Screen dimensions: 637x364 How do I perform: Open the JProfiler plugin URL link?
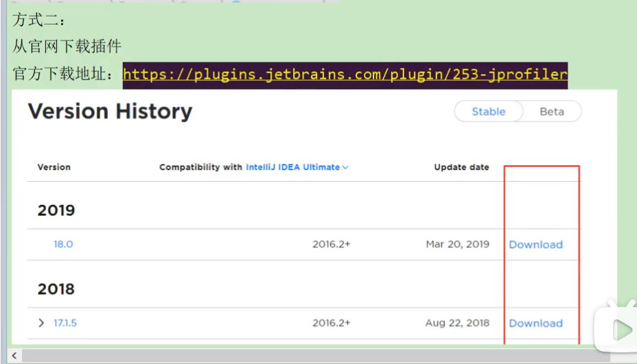[345, 74]
